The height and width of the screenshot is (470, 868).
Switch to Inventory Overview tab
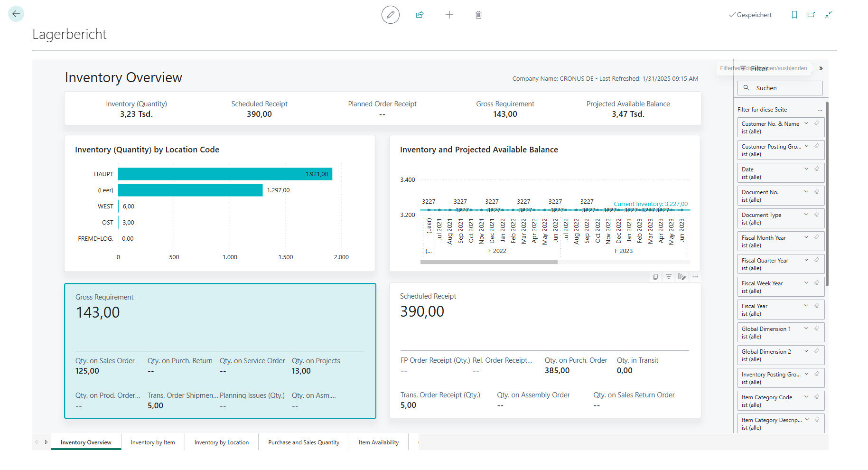tap(86, 442)
